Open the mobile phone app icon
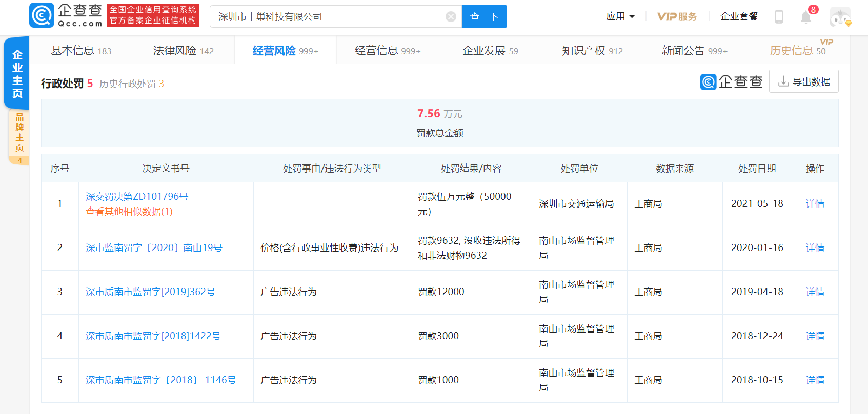Viewport: 868px width, 414px height. click(x=779, y=16)
